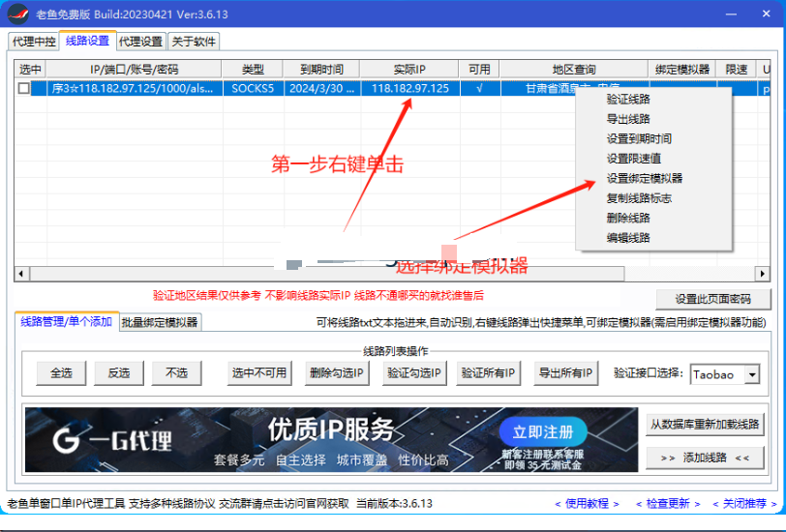Click the 可用 column header
Viewport: 786px width, 532px height.
pyautogui.click(x=479, y=69)
